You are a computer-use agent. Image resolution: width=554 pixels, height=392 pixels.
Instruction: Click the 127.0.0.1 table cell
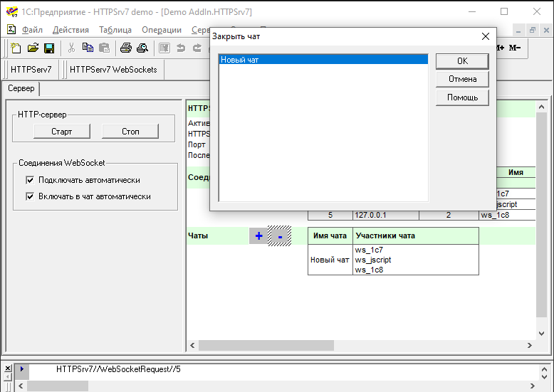click(x=385, y=215)
